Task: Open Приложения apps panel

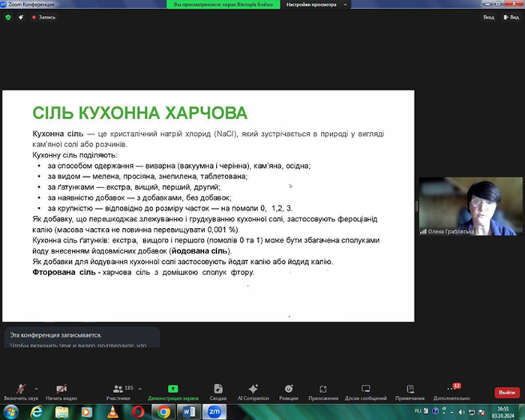Action: [x=323, y=391]
